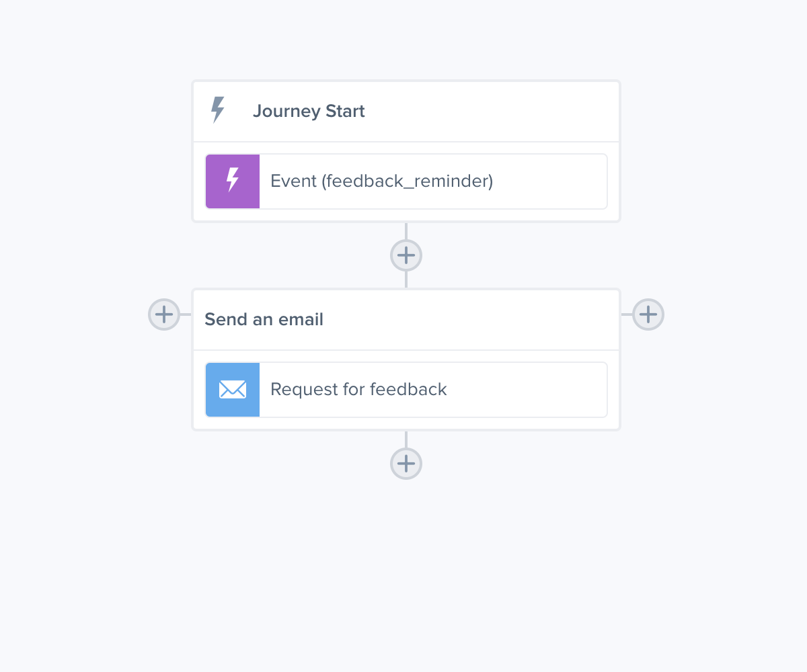Image resolution: width=807 pixels, height=672 pixels.
Task: Select the Journey Start heading
Action: point(309,111)
